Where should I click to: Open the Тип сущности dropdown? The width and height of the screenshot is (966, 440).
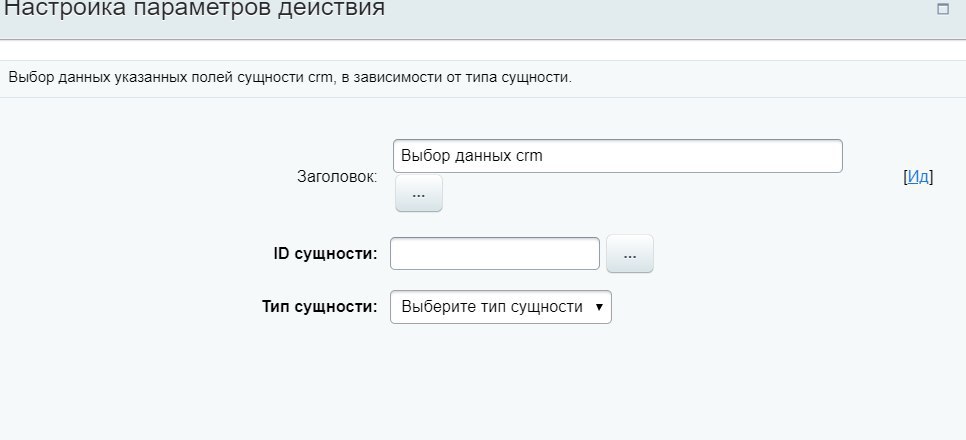[500, 307]
